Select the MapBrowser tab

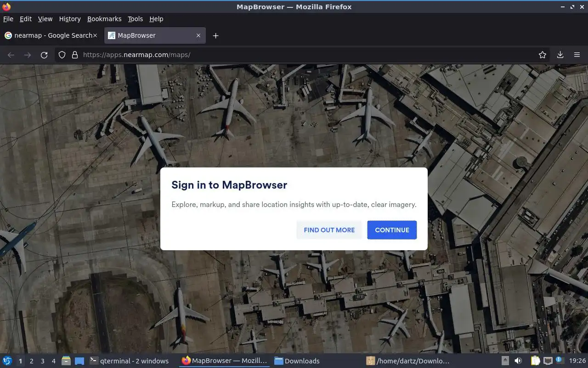point(154,35)
